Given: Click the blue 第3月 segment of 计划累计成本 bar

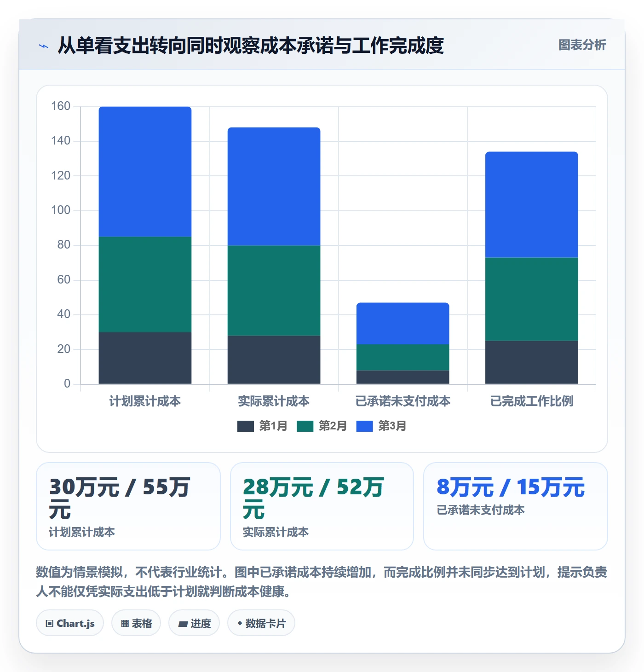Looking at the screenshot, I should point(145,172).
